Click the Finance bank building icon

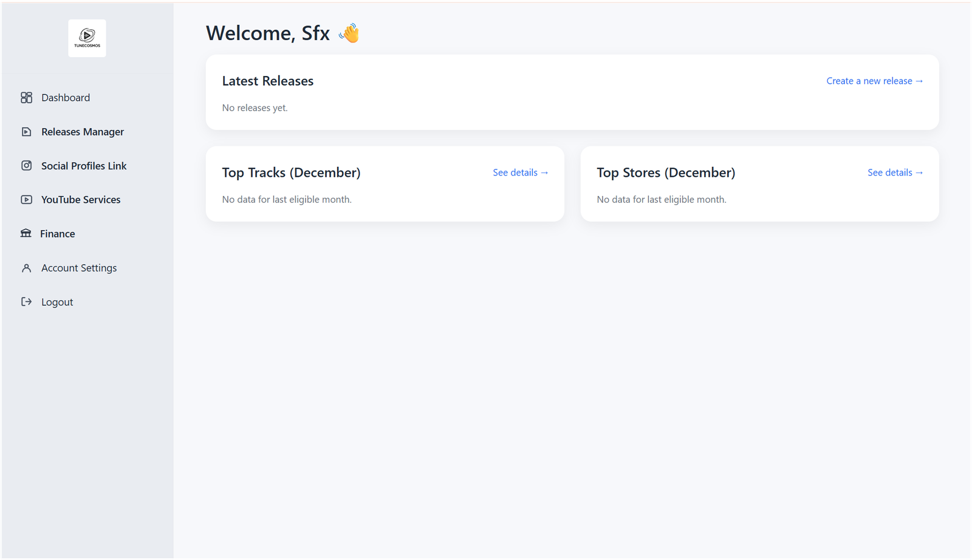[26, 233]
